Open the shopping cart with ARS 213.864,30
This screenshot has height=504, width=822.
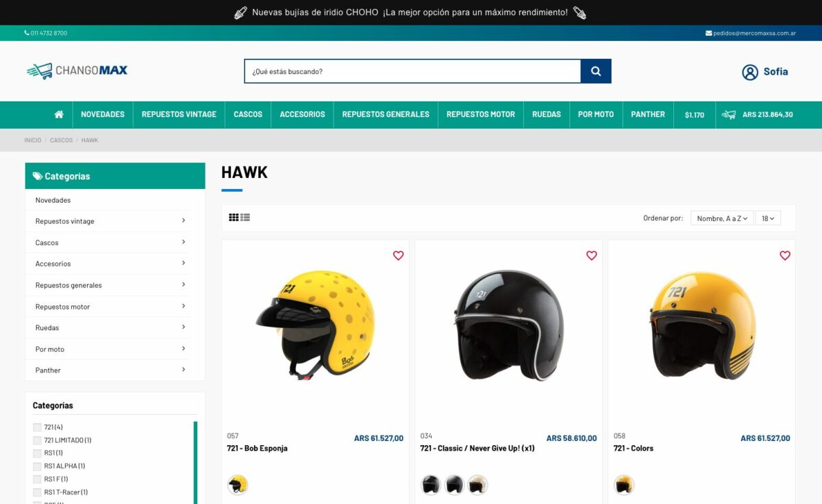[x=758, y=114]
